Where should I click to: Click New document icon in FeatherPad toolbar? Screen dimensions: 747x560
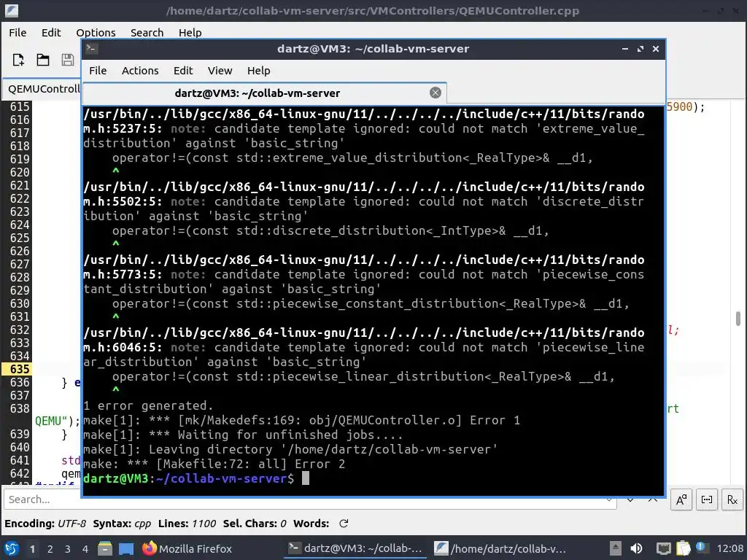tap(18, 60)
